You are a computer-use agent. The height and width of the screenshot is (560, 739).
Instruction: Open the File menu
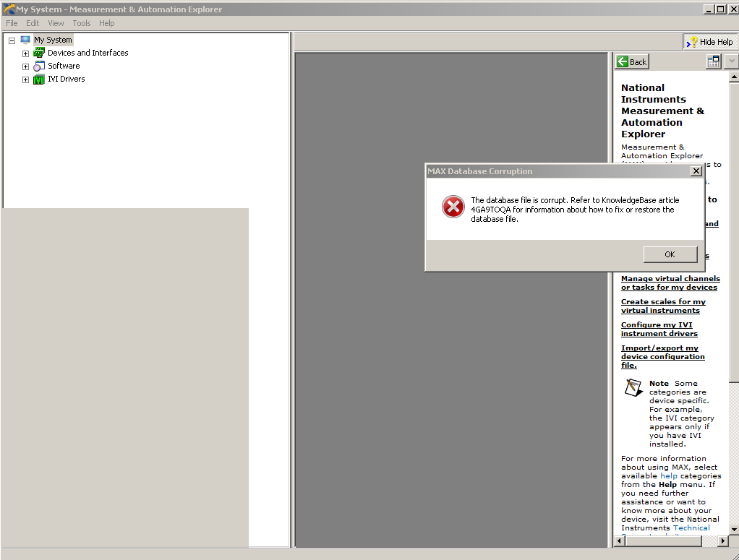pos(12,23)
